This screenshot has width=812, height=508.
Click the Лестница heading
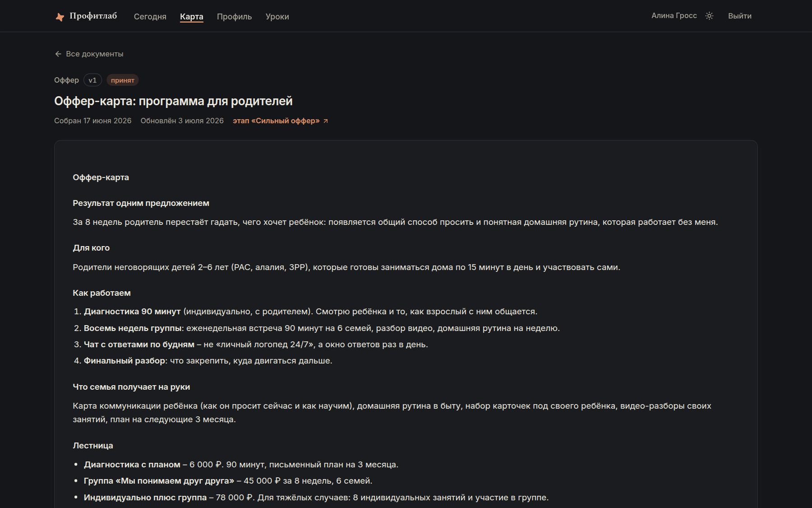(x=93, y=446)
